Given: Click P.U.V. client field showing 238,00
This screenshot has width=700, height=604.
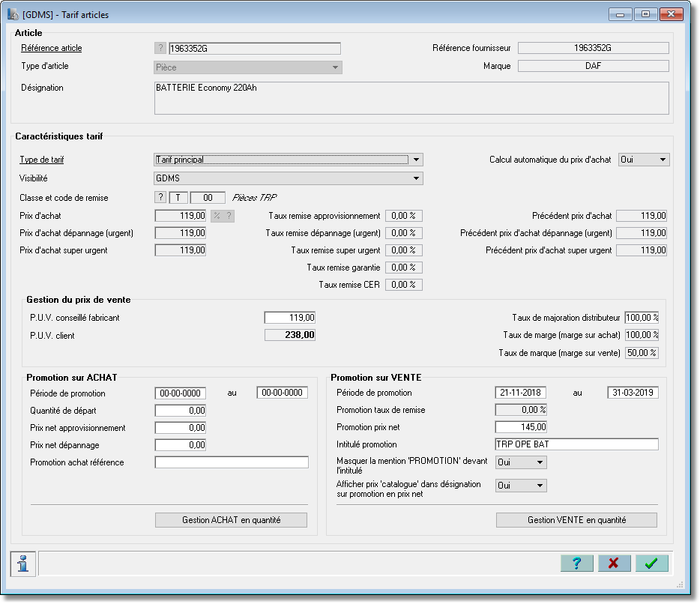Looking at the screenshot, I should click(x=290, y=335).
